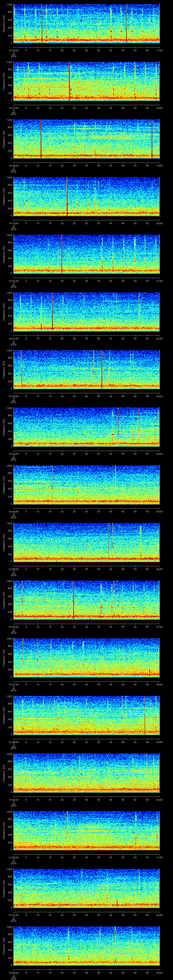Click the 14:17:00 start time label

[x=13, y=108]
